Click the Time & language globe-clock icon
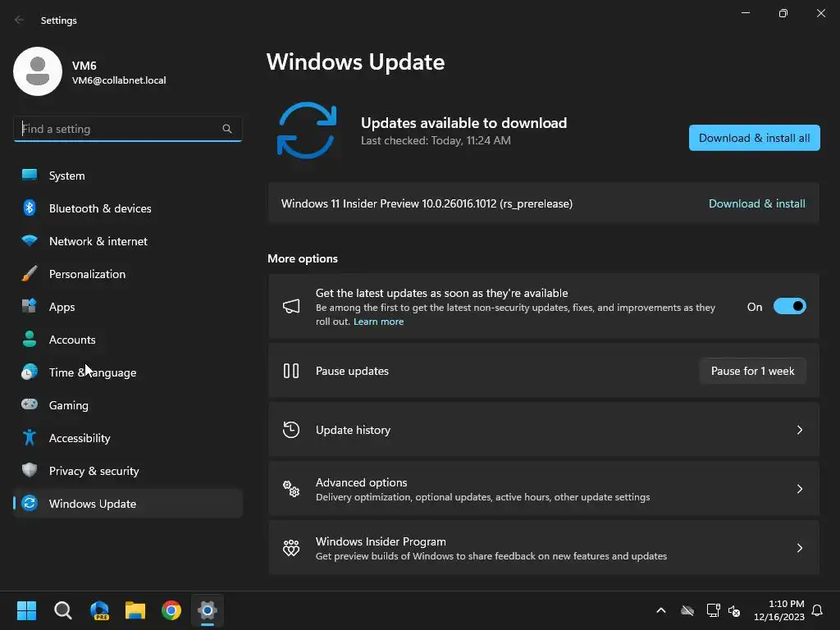 30,372
